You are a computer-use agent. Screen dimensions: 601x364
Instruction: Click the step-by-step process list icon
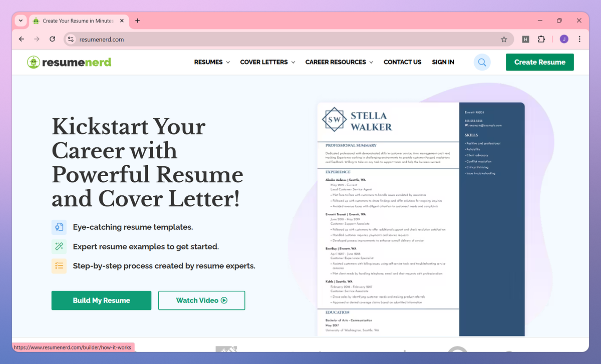pos(59,266)
